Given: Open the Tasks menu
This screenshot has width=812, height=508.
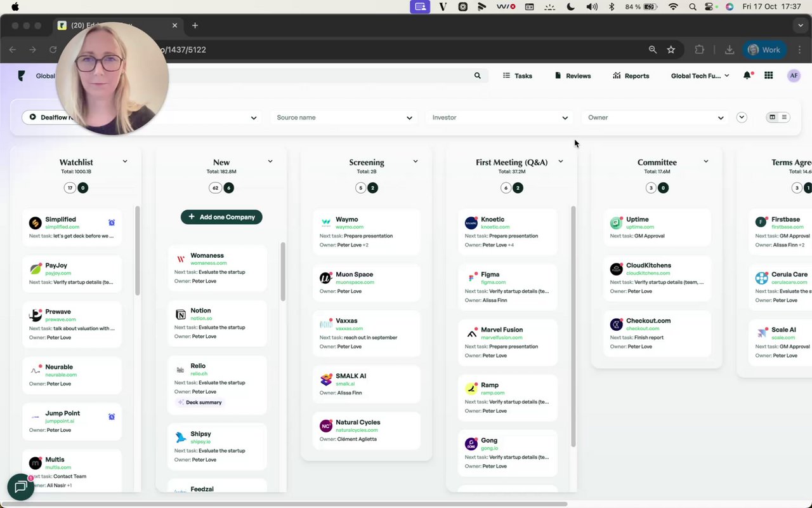Looking at the screenshot, I should tap(518, 76).
